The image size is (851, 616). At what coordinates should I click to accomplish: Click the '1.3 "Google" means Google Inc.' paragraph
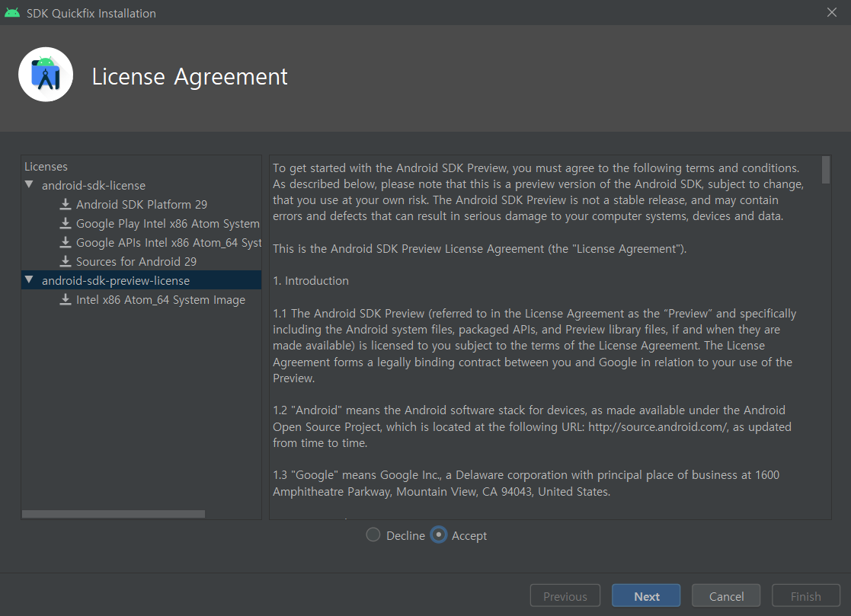(x=526, y=484)
